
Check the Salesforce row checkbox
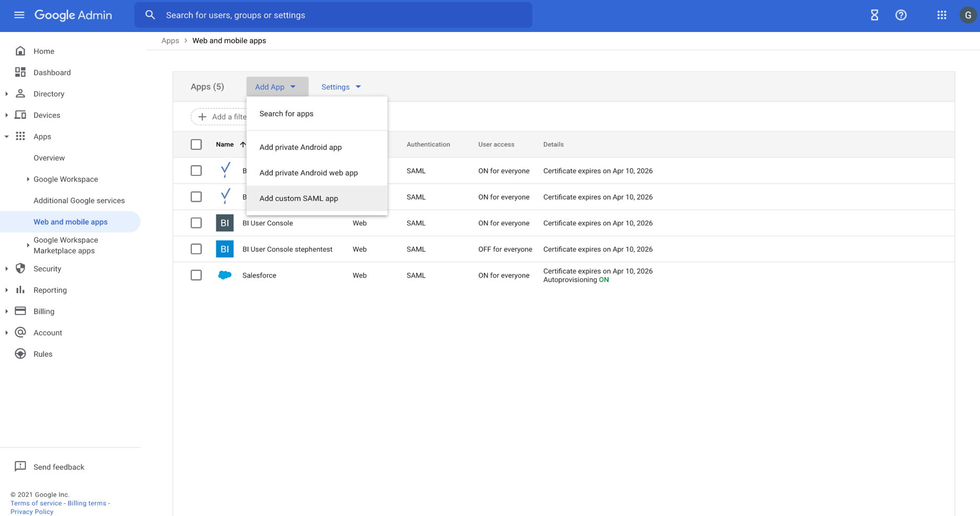[196, 276]
